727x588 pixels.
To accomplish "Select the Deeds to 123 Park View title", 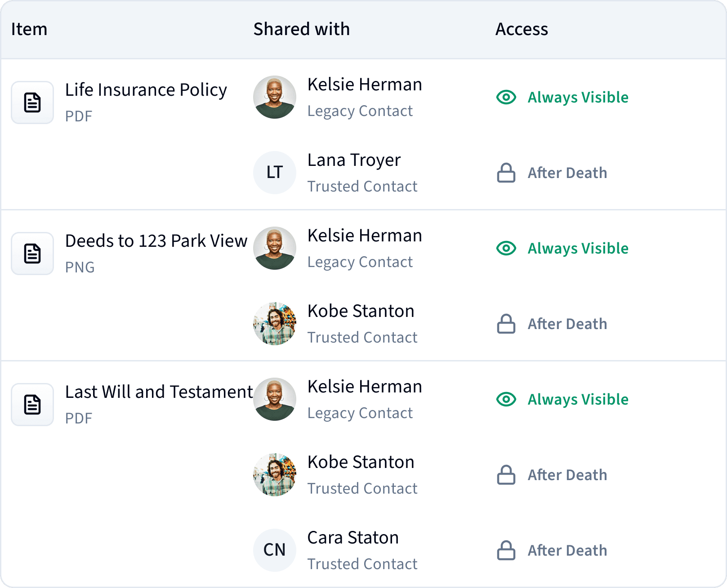I will (x=156, y=241).
